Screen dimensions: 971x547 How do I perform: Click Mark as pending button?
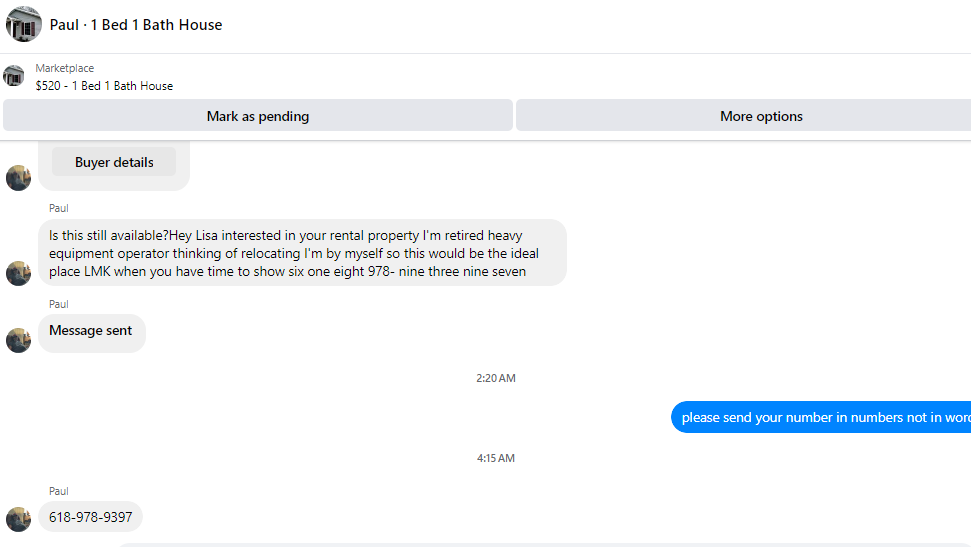coord(258,116)
